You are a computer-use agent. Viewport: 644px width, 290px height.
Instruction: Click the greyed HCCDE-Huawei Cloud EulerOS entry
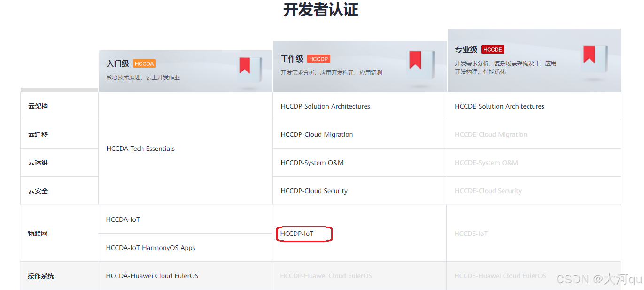(500, 276)
